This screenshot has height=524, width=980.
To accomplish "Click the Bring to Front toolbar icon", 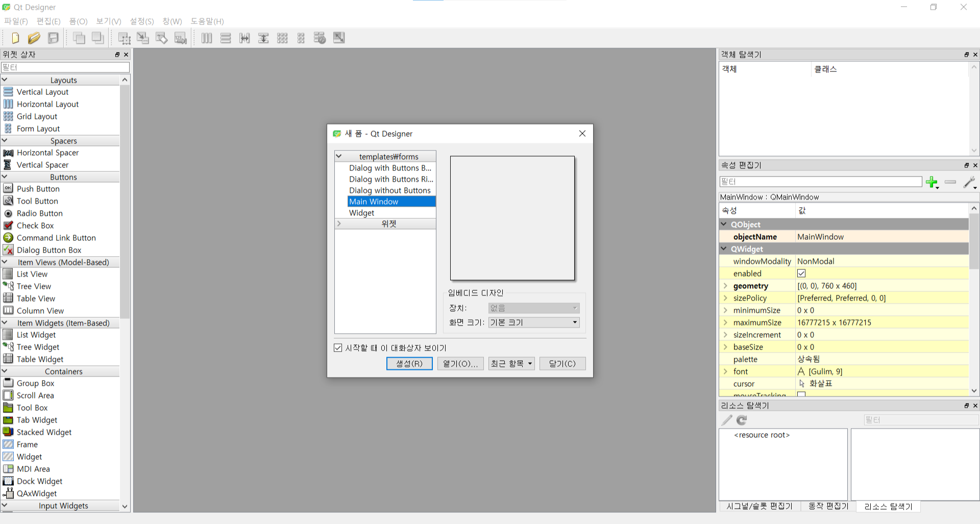I will tap(98, 38).
